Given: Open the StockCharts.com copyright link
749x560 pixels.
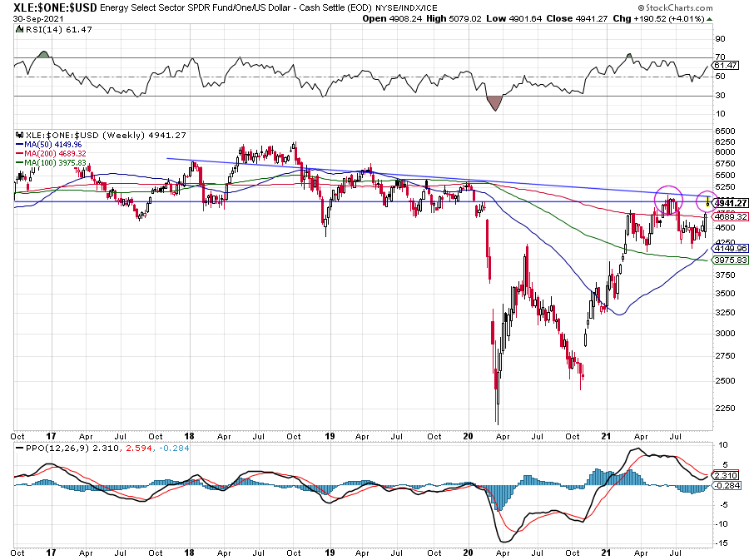Looking at the screenshot, I should [x=676, y=7].
